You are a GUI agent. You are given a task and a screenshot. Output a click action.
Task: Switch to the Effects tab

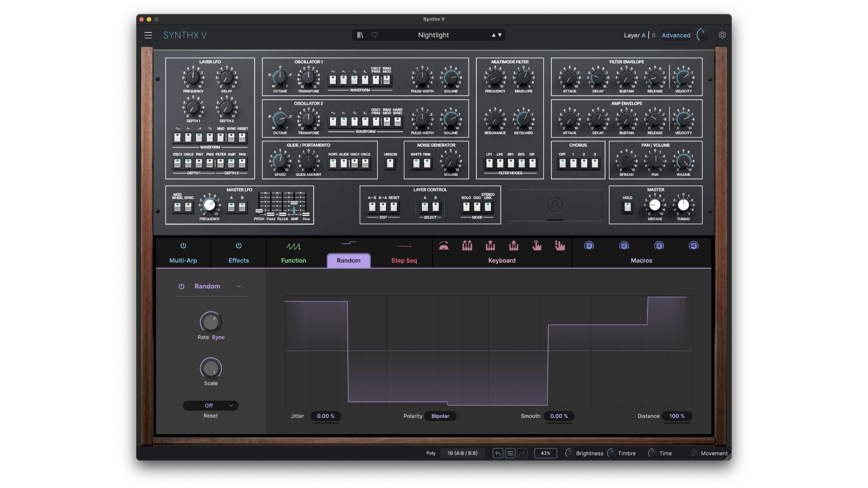(x=239, y=260)
